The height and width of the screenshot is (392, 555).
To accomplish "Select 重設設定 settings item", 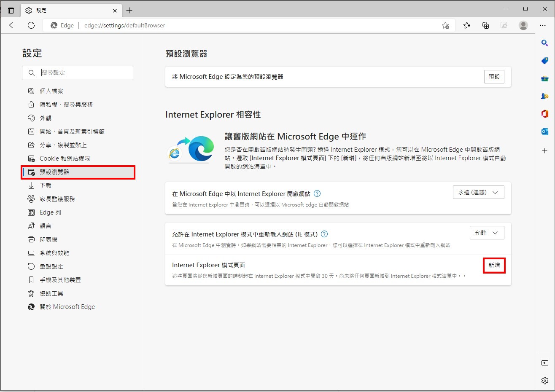I will pos(78,266).
